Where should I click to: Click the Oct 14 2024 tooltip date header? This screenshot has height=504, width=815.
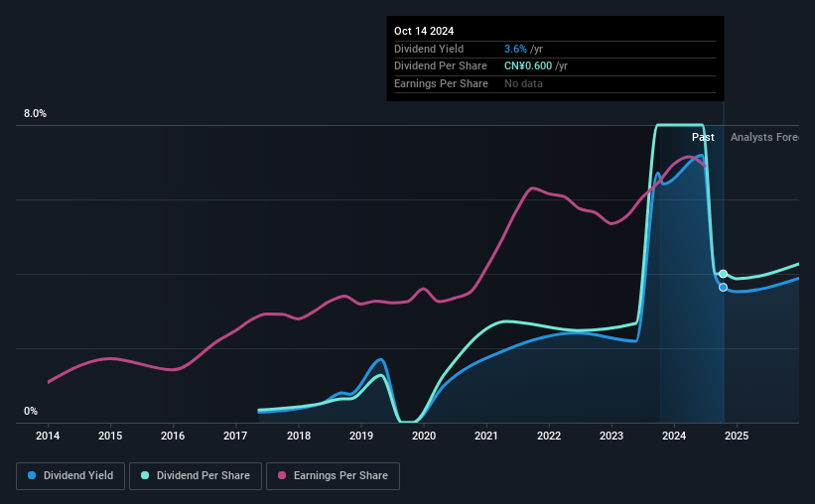pyautogui.click(x=424, y=31)
